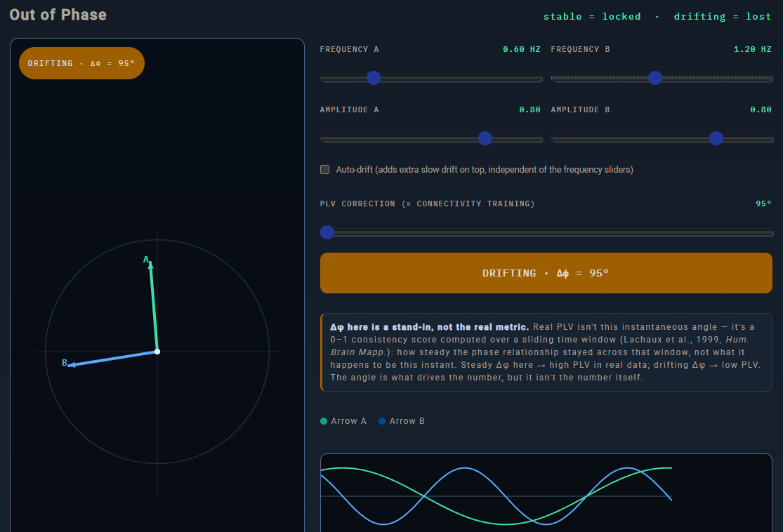Click the large orange DRIFTING status banner
This screenshot has height=532, width=783.
546,273
